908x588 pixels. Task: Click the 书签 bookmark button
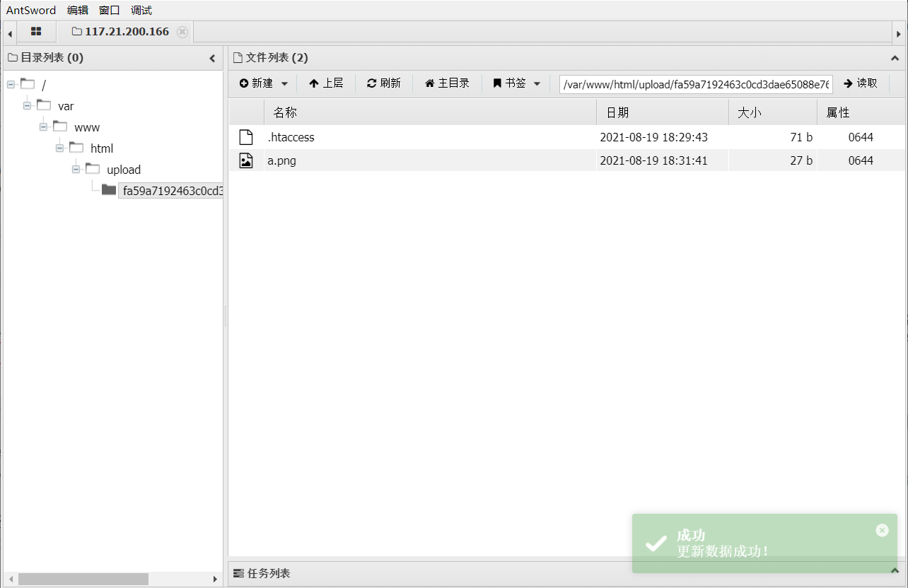point(509,83)
